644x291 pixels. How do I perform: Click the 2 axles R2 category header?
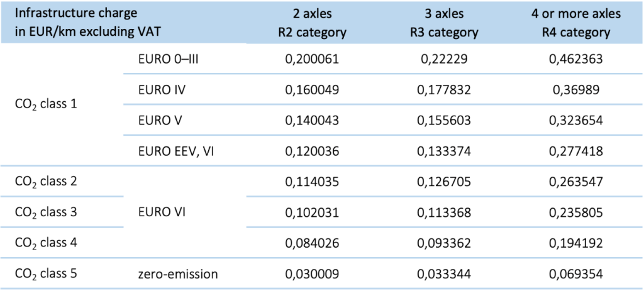[x=313, y=23]
